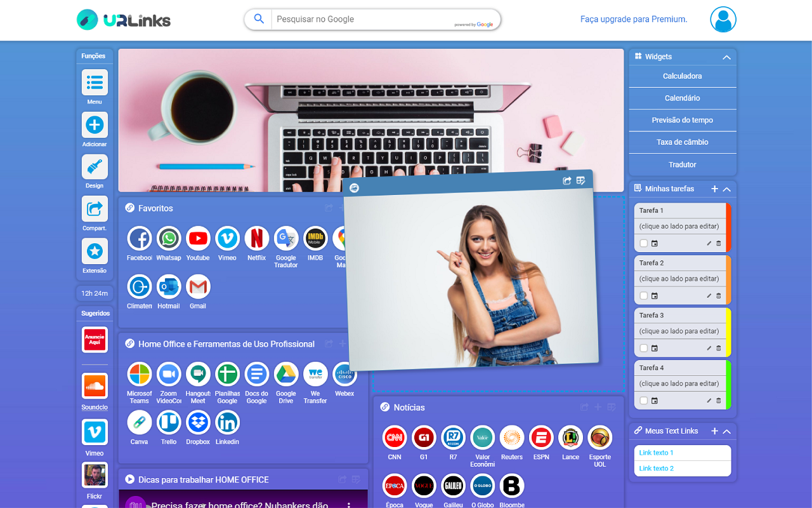Open Esporte UOL shortcut

tap(599, 438)
